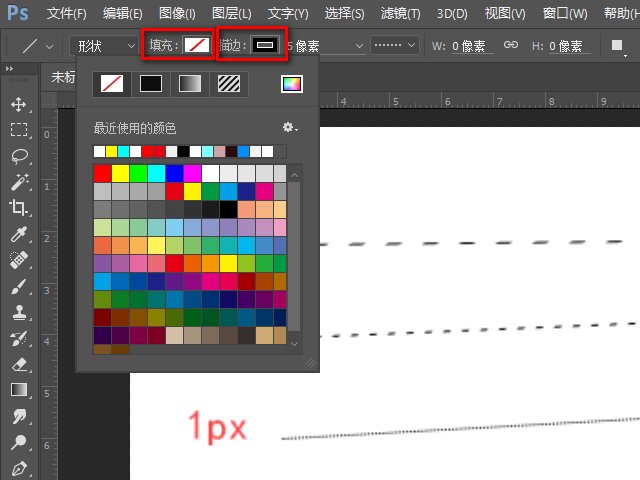Set fill type to no color
640x480 pixels.
(112, 85)
